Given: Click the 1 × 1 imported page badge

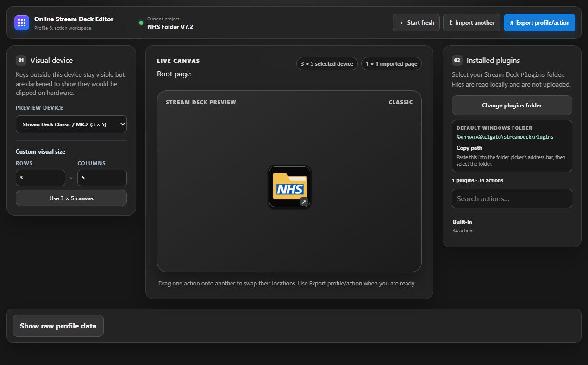Looking at the screenshot, I should [391, 64].
